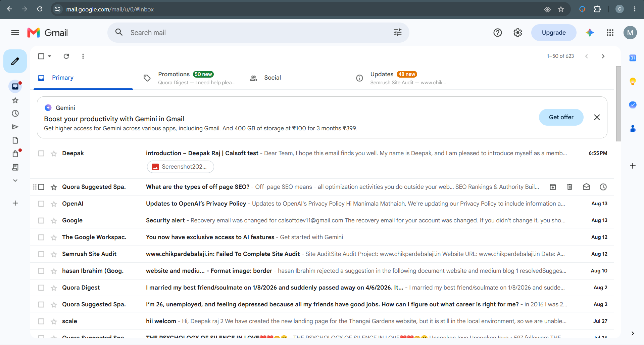Open the Deepak introduction email
This screenshot has width=644, height=345.
point(322,162)
